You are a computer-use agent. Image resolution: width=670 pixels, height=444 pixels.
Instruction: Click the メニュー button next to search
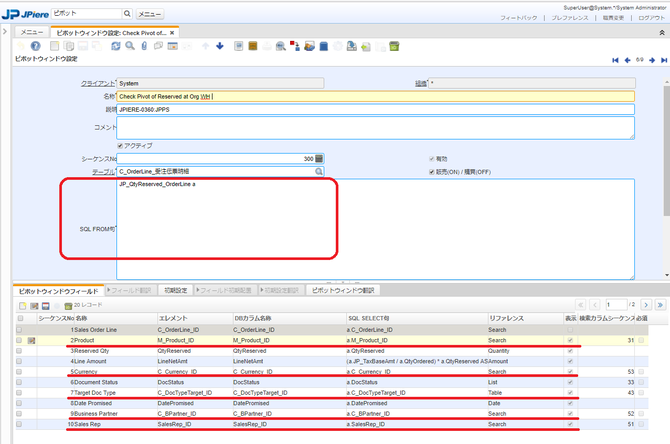pos(150,14)
